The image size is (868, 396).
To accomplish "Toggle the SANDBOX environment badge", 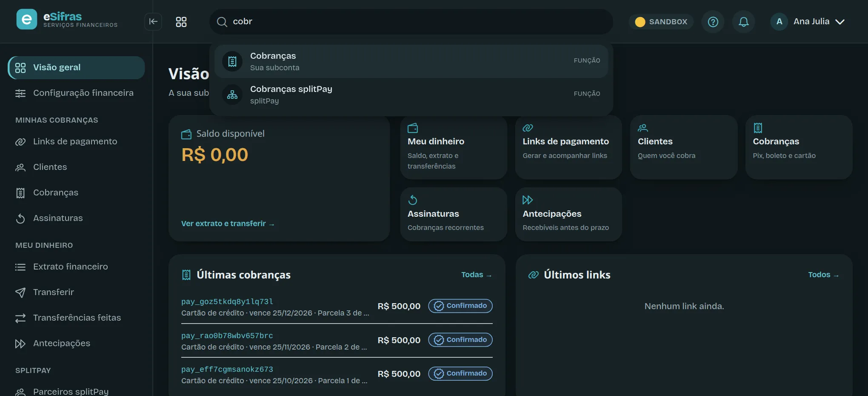I will click(x=661, y=22).
